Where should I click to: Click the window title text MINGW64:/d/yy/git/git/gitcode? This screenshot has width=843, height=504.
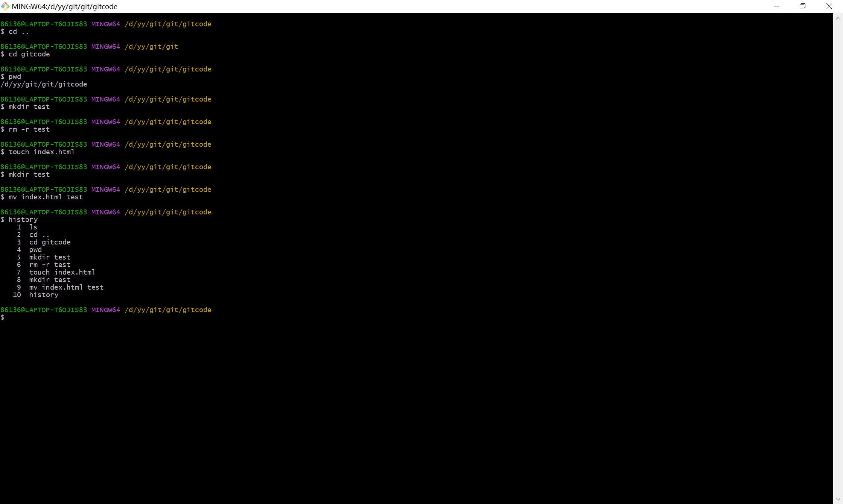(65, 6)
